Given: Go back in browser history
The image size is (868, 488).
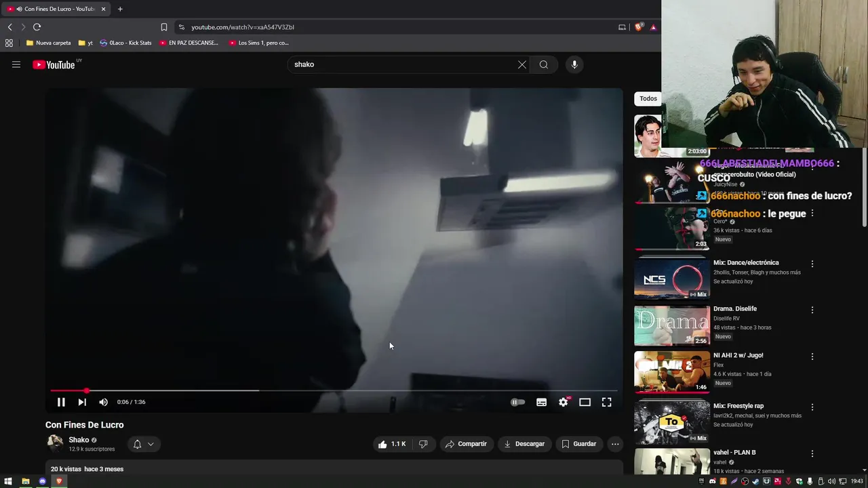Looking at the screenshot, I should (x=9, y=27).
